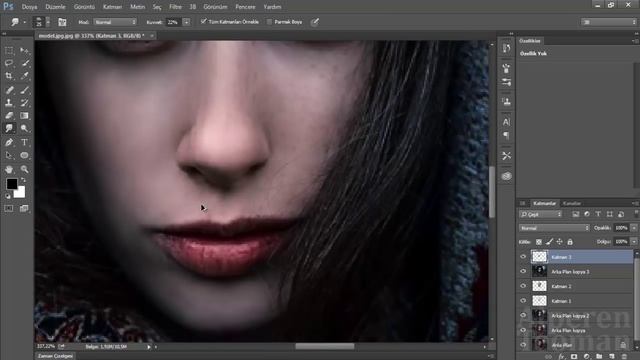The width and height of the screenshot is (640, 360).
Task: Click the delete layer trash icon
Action: click(x=624, y=357)
